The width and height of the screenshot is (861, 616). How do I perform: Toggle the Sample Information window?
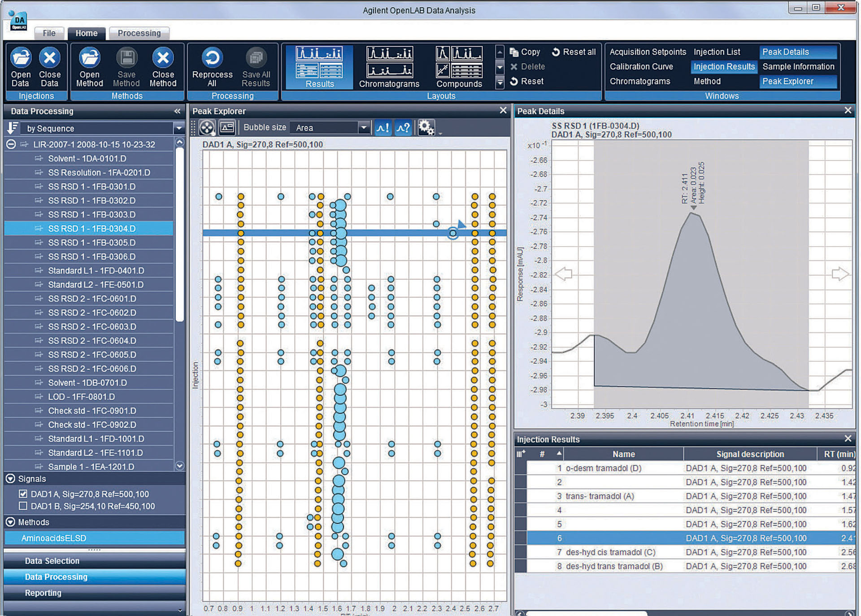(798, 66)
